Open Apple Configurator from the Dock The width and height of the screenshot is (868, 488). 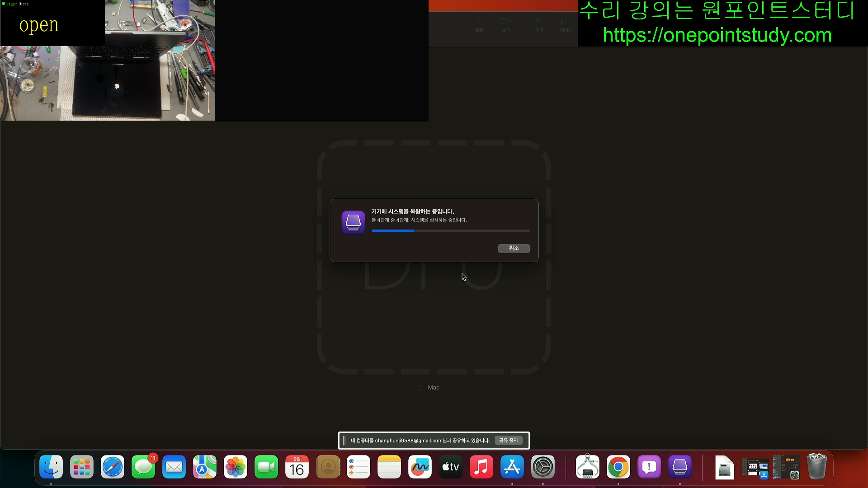point(679,467)
